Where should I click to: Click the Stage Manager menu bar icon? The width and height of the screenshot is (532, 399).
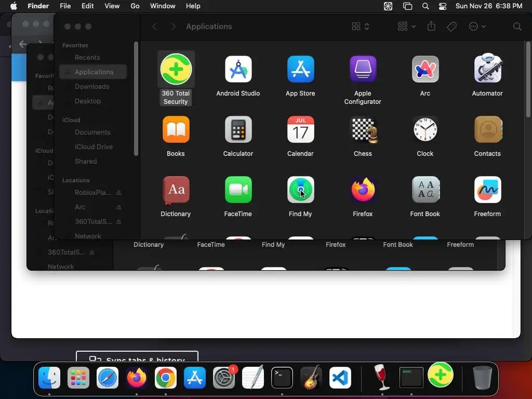[x=407, y=6]
